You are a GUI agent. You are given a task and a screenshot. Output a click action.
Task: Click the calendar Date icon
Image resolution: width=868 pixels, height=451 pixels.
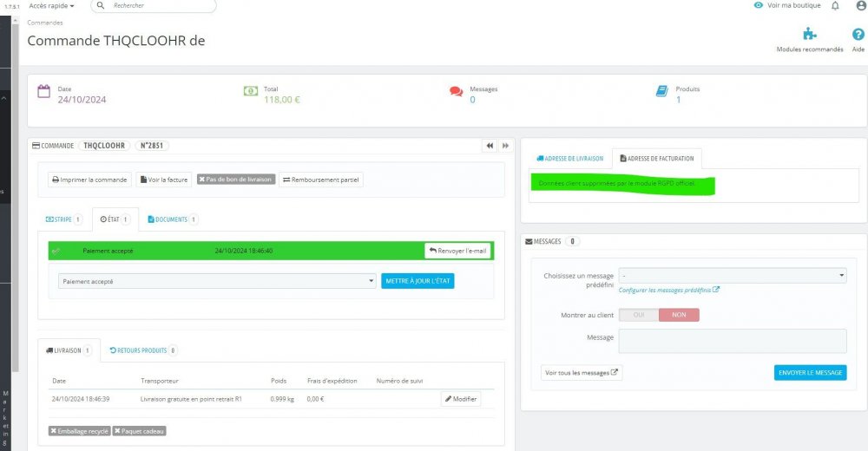[x=43, y=91]
